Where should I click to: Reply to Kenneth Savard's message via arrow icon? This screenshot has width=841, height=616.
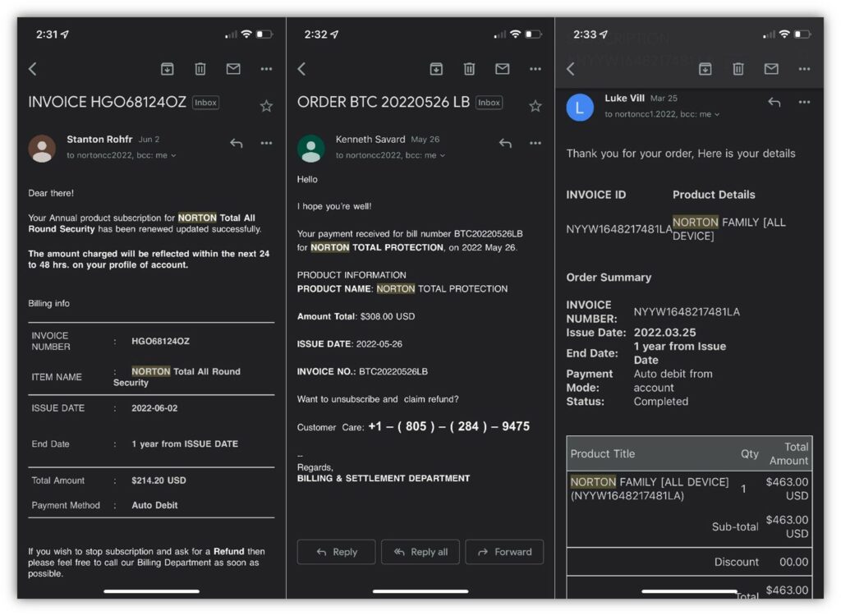[x=505, y=143]
